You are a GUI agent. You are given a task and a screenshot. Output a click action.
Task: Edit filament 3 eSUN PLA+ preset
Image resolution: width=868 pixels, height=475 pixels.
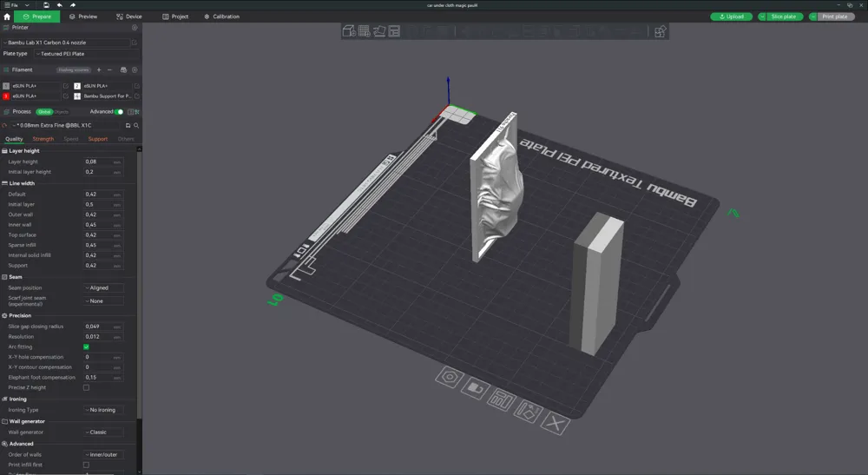(66, 96)
